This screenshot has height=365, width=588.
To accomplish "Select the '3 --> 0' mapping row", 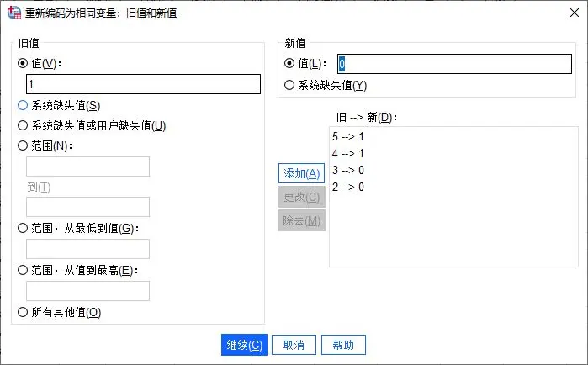I will pyautogui.click(x=453, y=170).
